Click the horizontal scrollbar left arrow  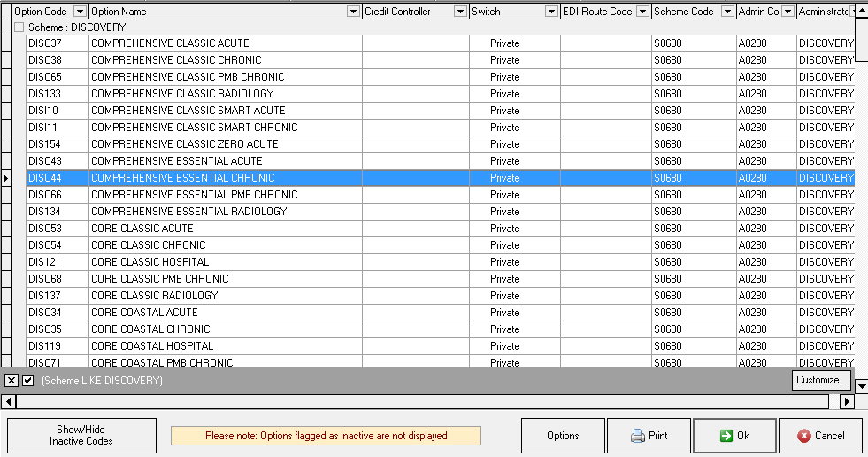pyautogui.click(x=8, y=401)
